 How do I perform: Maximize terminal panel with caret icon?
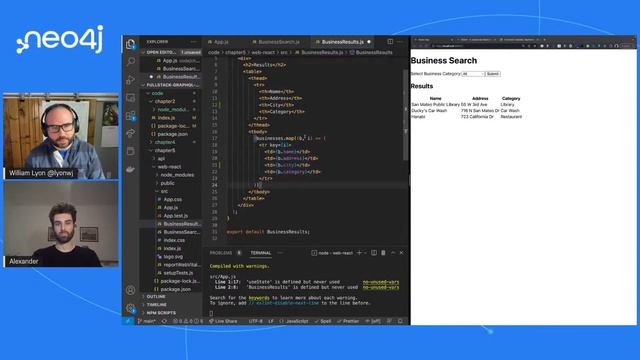pyautogui.click(x=393, y=253)
